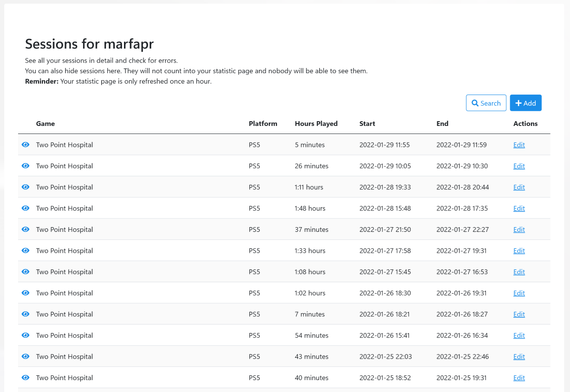
Task: Select the '37 minutes' duration cell
Action: [312, 229]
